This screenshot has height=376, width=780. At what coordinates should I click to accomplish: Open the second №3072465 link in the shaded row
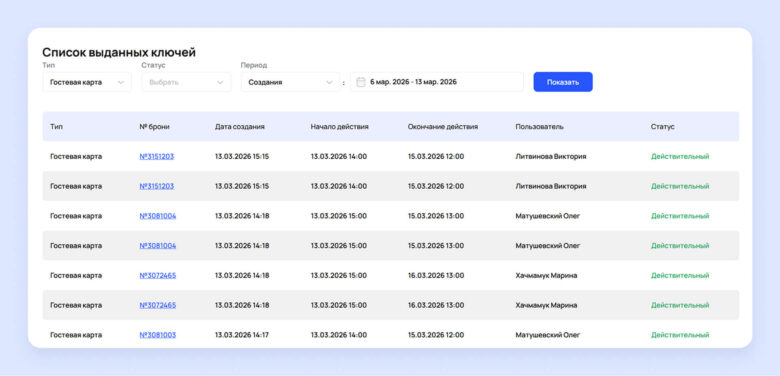[x=158, y=305]
